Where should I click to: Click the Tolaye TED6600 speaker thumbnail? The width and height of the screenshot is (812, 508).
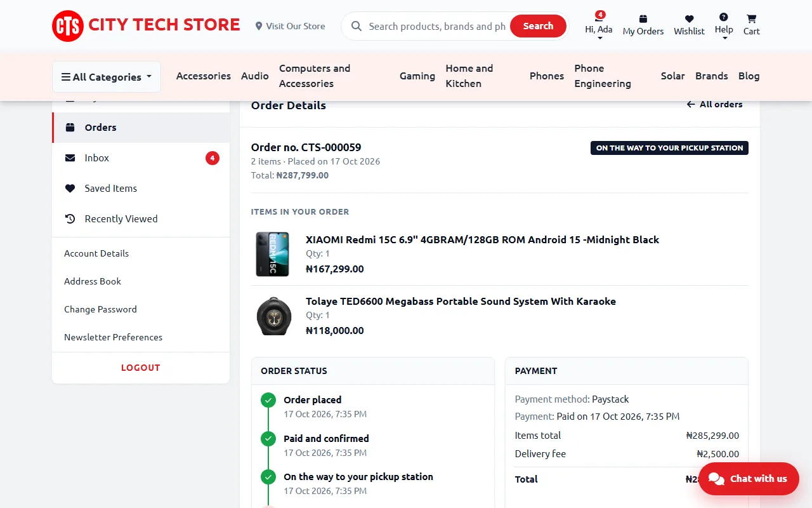(x=273, y=316)
